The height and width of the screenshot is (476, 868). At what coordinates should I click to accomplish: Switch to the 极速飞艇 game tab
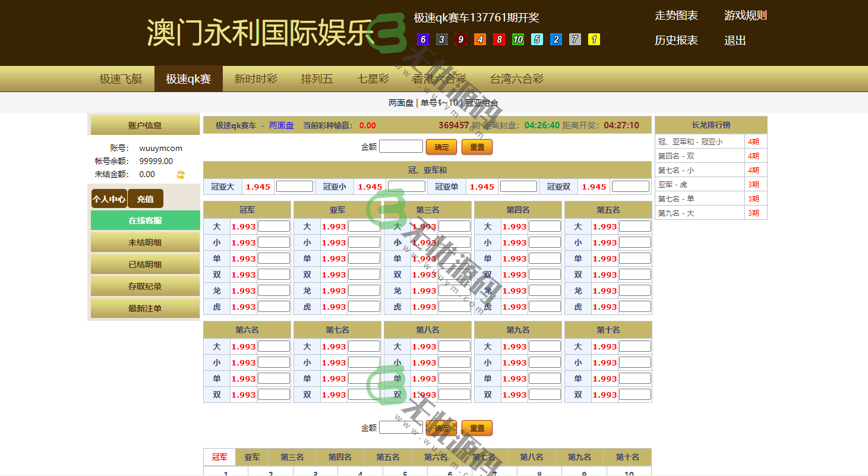tap(120, 78)
